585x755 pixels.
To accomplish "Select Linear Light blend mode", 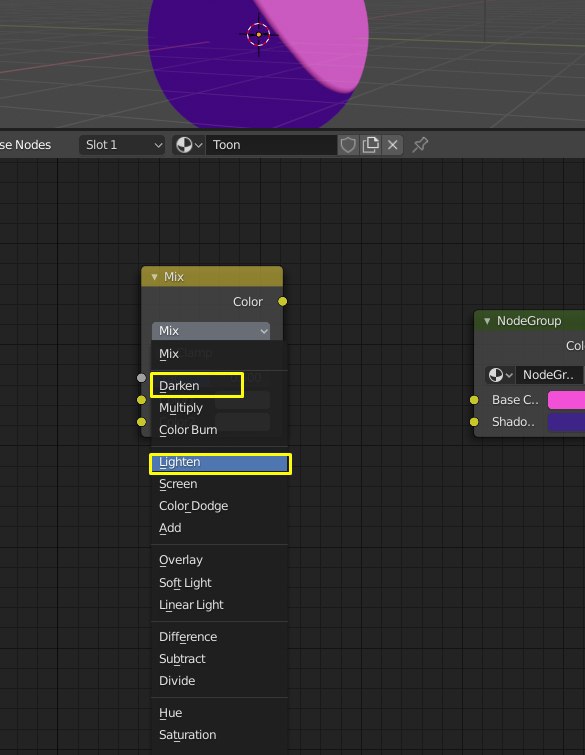I will [220, 605].
